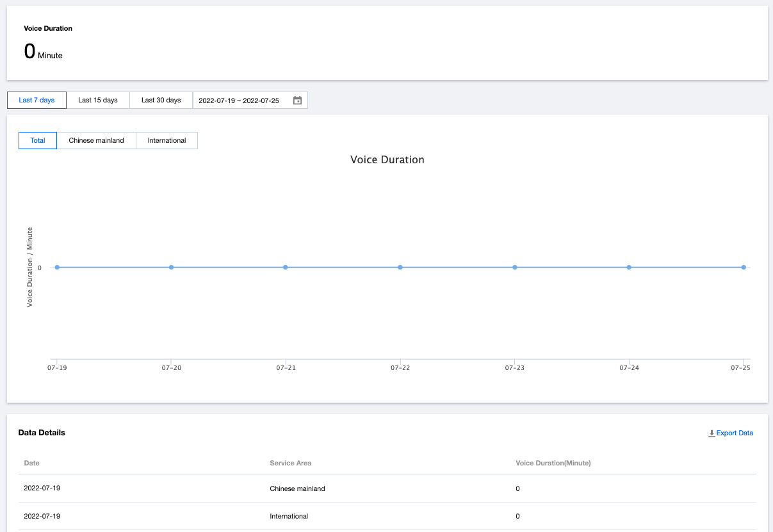
Task: Click the 07-23 data point on chart
Action: pyautogui.click(x=514, y=268)
